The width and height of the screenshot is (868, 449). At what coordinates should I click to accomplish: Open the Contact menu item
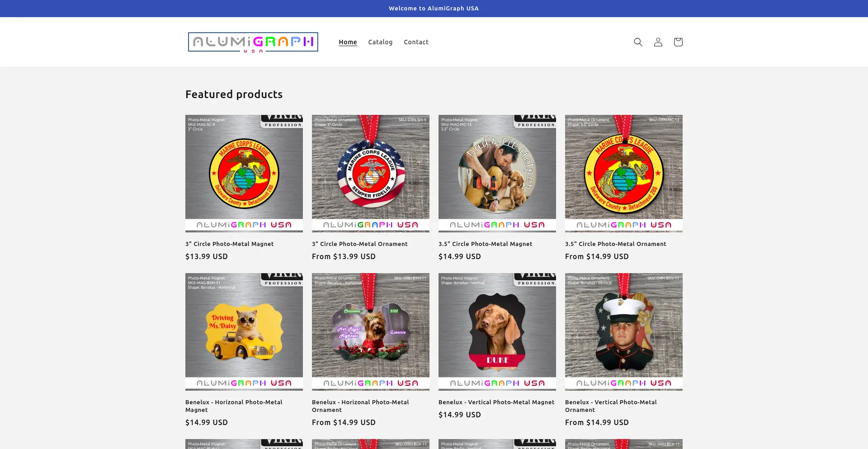pyautogui.click(x=416, y=42)
